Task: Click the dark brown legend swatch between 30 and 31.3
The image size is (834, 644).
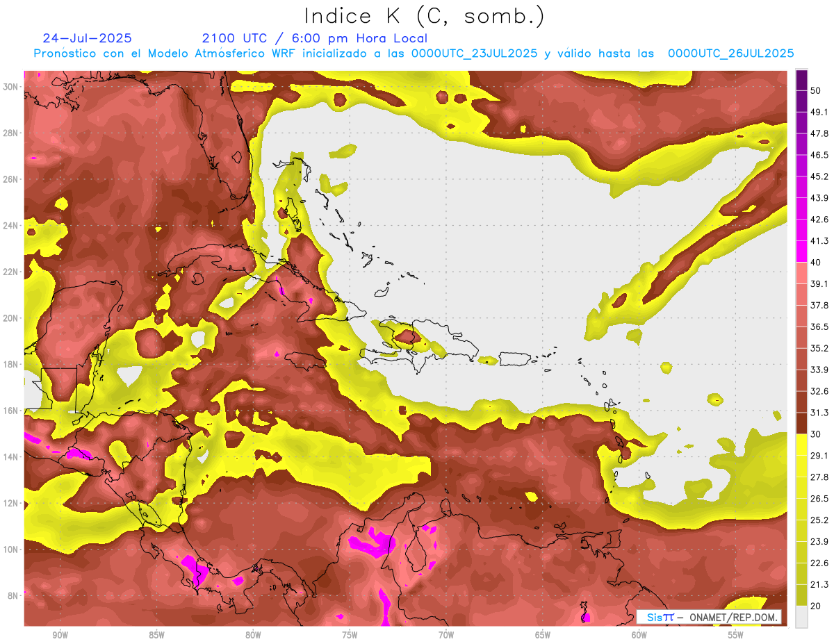Action: coord(801,423)
